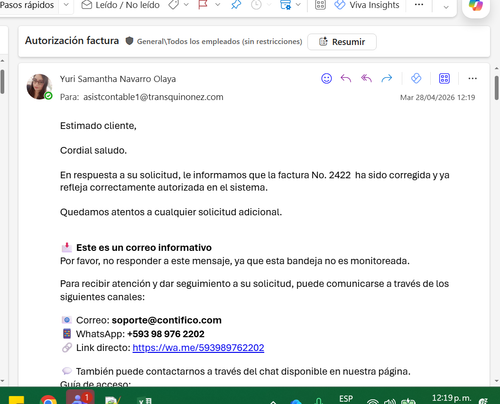Click the message pane scrollbar thumb
Viewport: 500px width, 404px height.
pyautogui.click(x=497, y=88)
